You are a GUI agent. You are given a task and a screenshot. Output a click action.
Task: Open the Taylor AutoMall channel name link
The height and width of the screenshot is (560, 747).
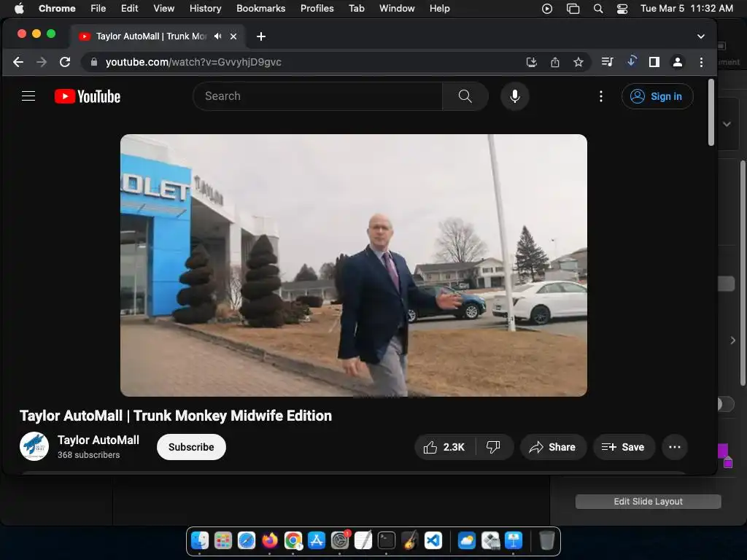click(x=98, y=440)
